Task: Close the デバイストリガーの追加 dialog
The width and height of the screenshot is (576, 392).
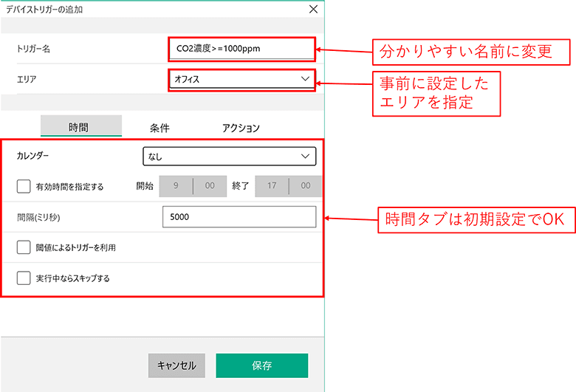Action: coord(313,9)
